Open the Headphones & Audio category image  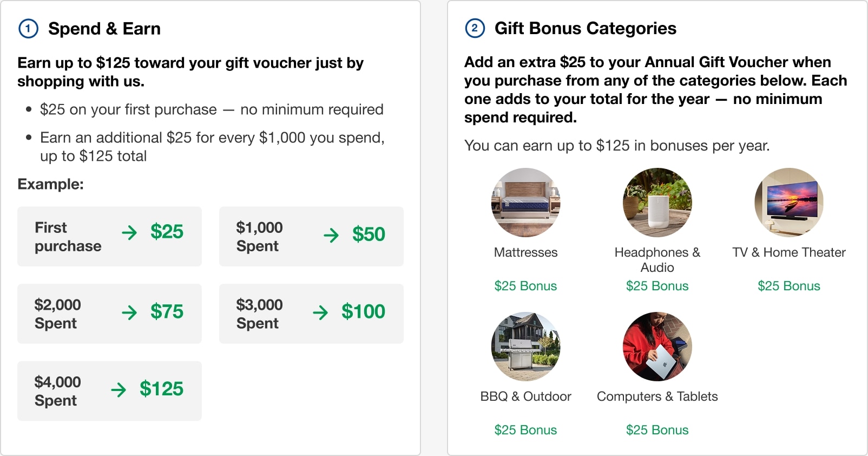point(657,203)
